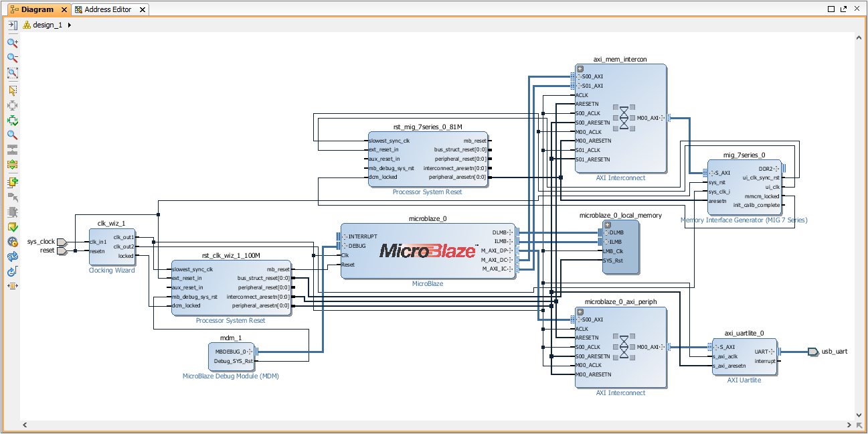Expand the microblaze_0_axi_periph block with its plus
The height and width of the screenshot is (434, 868).
tap(580, 311)
